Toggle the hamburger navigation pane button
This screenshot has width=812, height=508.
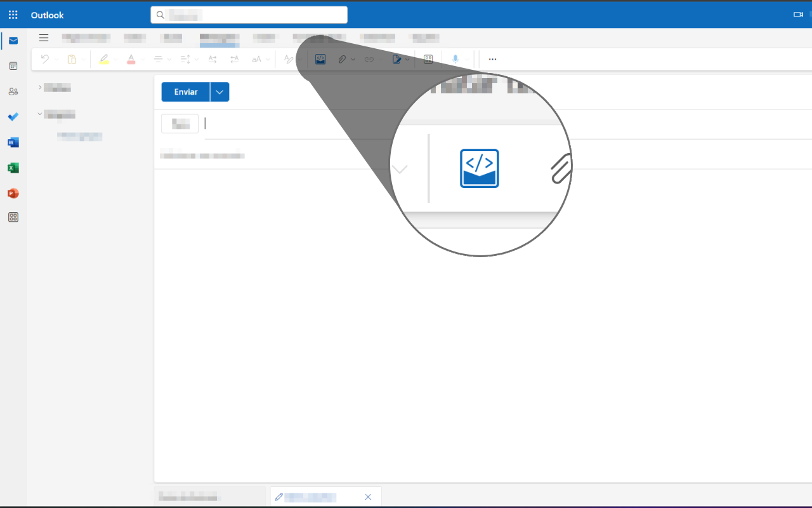coord(44,38)
